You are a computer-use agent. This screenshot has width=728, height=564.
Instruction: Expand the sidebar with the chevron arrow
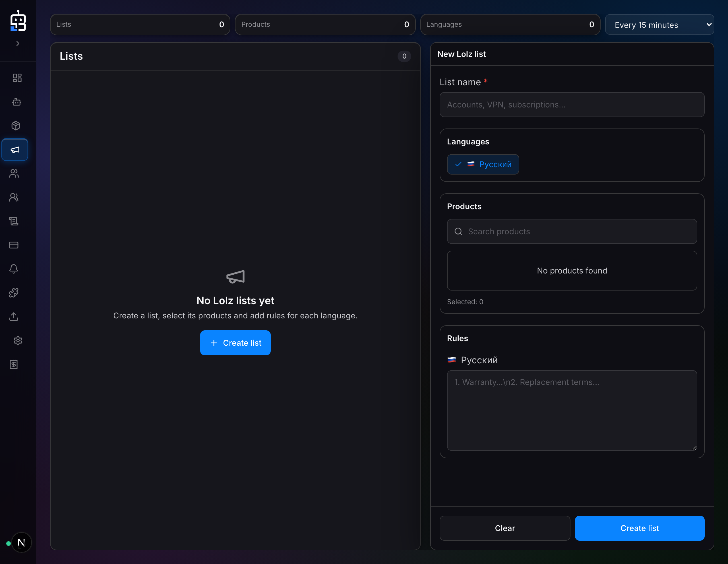coord(18,43)
